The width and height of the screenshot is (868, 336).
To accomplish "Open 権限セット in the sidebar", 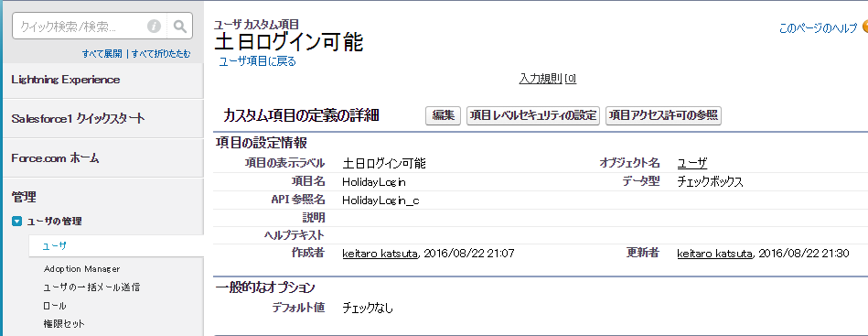I will point(64,323).
